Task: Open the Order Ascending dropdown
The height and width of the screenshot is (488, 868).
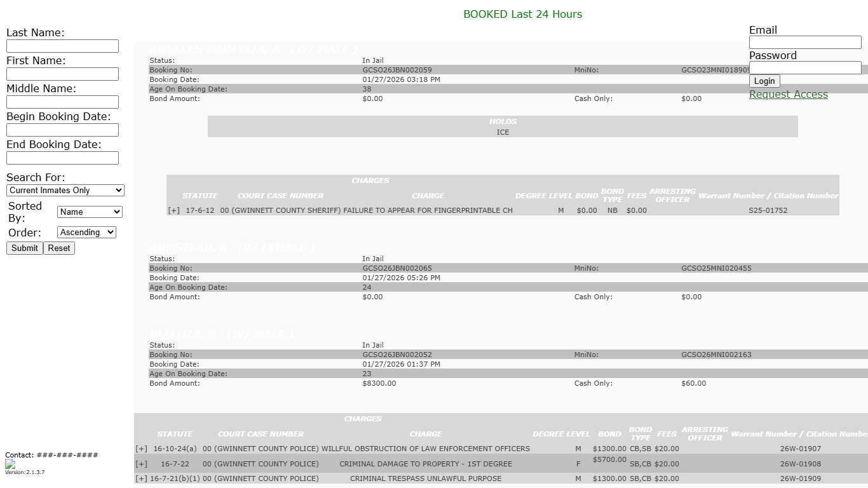Action: [86, 233]
